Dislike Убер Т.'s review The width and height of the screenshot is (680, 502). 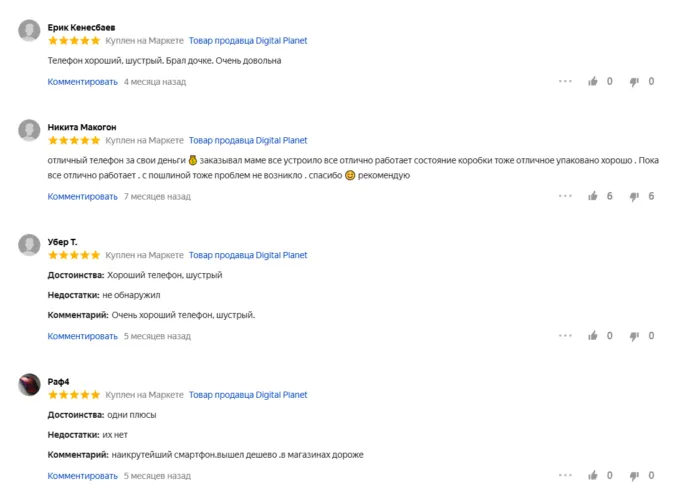tap(634, 336)
